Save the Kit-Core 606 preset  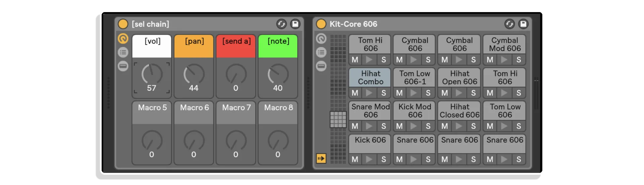click(523, 24)
